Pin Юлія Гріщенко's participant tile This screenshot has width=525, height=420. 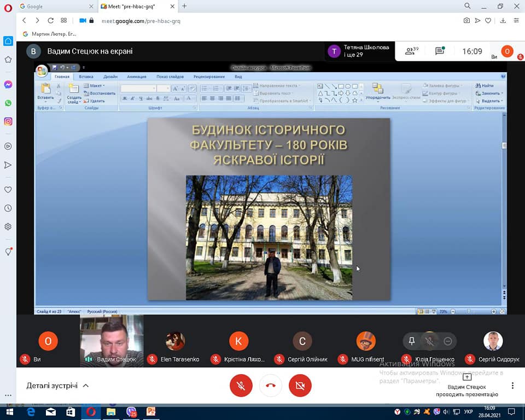412,341
